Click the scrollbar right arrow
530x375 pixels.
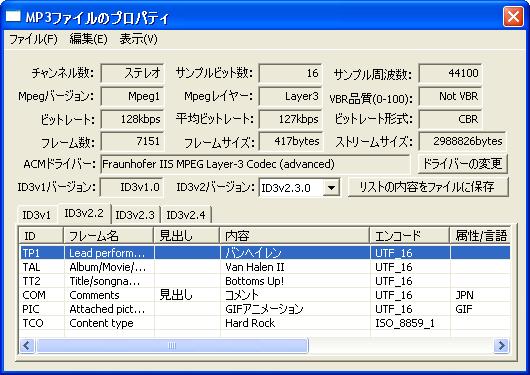(502, 346)
